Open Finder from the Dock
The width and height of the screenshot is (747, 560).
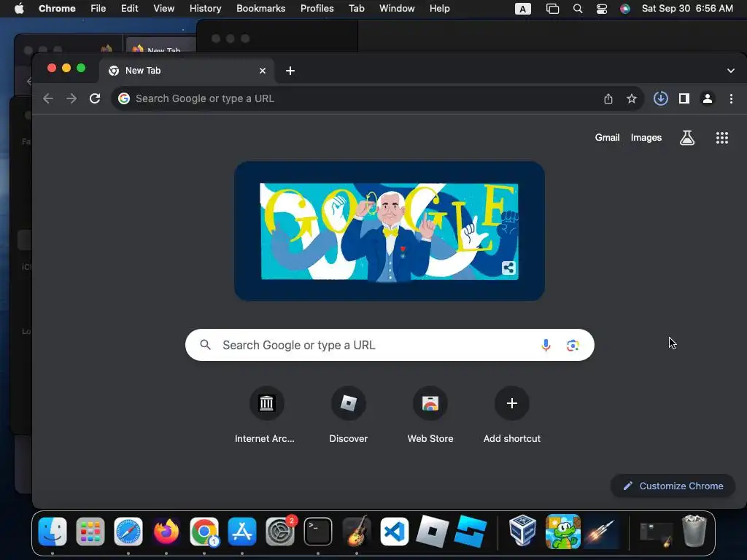click(53, 531)
